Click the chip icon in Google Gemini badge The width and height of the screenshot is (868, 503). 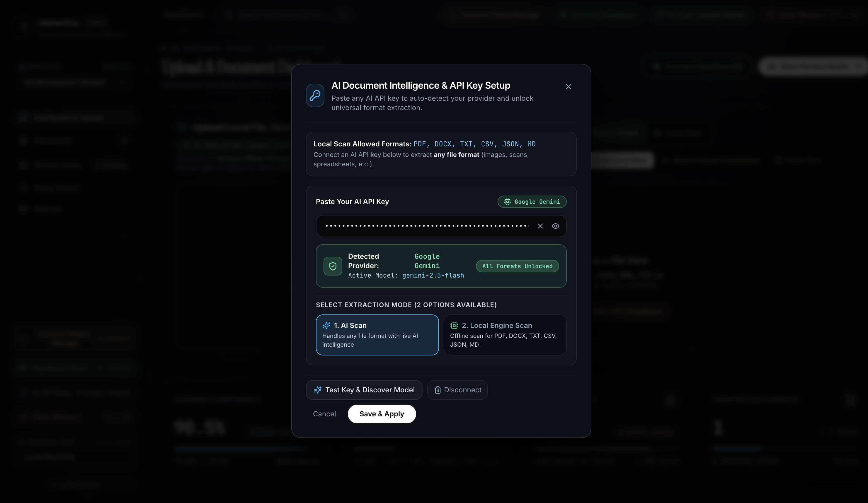[x=507, y=202]
